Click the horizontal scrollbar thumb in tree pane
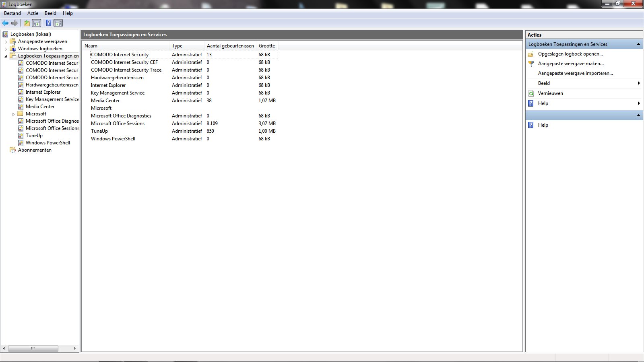The height and width of the screenshot is (362, 644). point(33,348)
